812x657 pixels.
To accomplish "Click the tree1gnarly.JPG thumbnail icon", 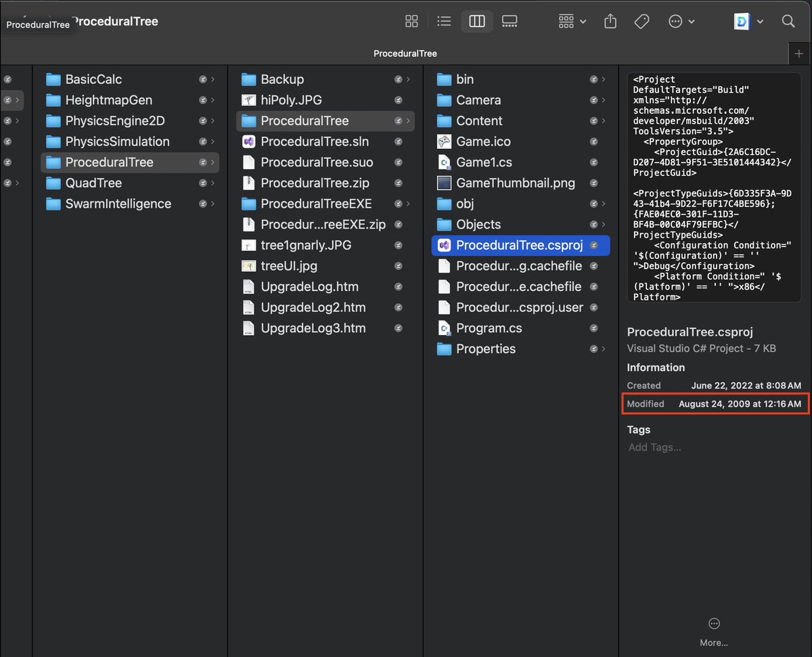I will click(x=248, y=246).
